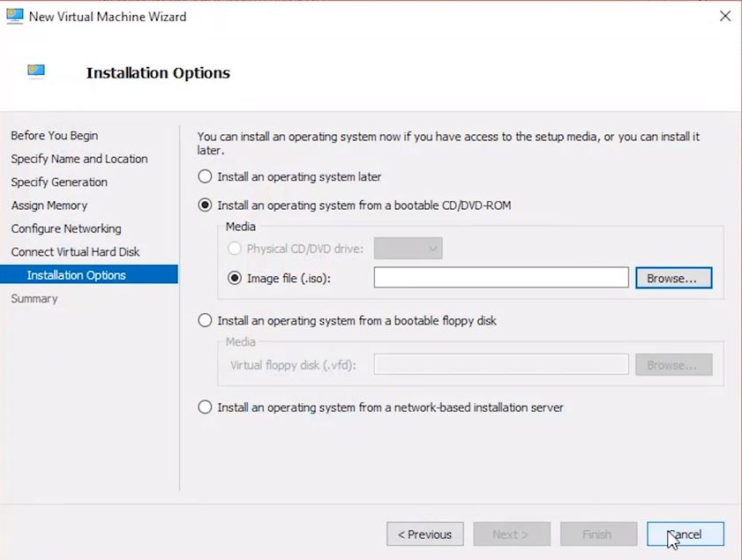Go to the Before You Begin step
The width and height of the screenshot is (742, 560).
pos(55,136)
